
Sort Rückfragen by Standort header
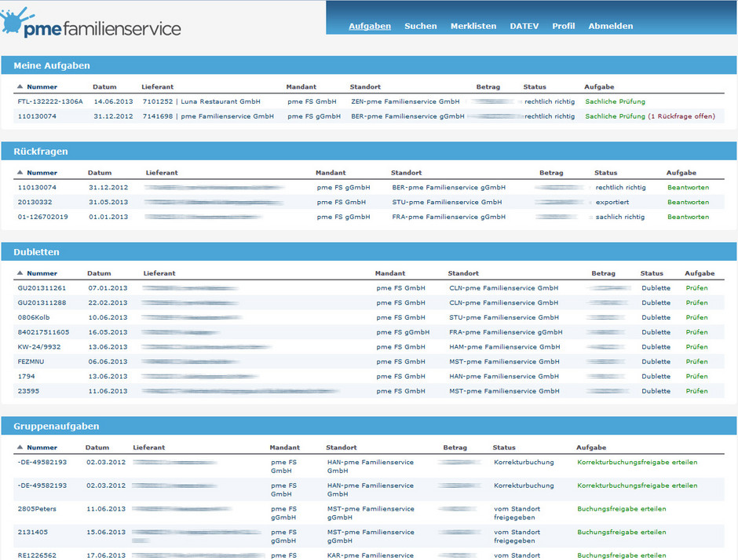(406, 172)
